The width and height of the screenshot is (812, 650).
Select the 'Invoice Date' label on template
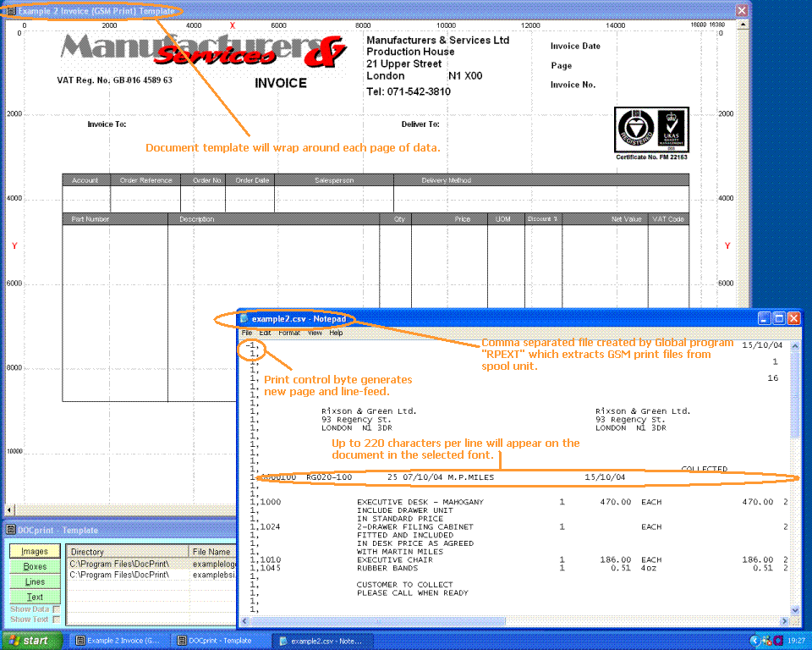(575, 47)
